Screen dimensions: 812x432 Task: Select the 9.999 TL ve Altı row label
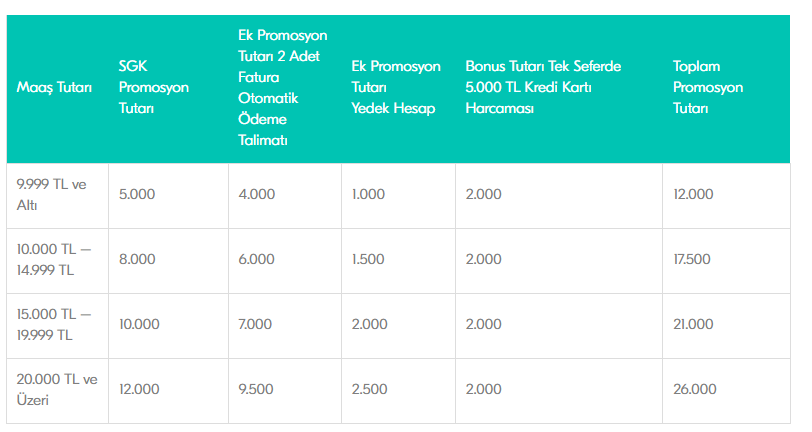51,195
